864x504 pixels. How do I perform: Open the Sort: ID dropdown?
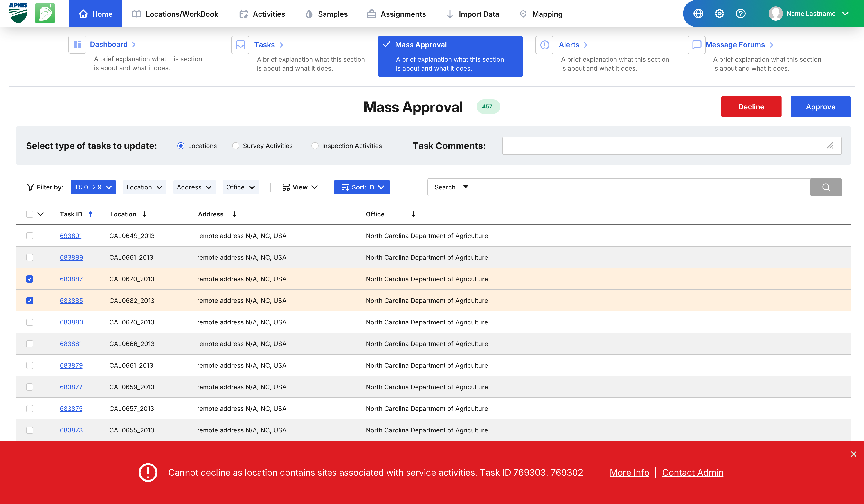[362, 187]
